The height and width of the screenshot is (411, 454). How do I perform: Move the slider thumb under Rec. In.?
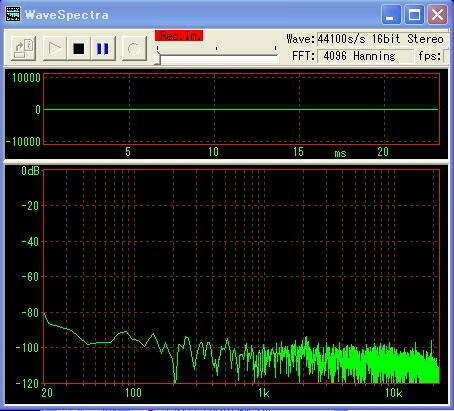pos(158,60)
